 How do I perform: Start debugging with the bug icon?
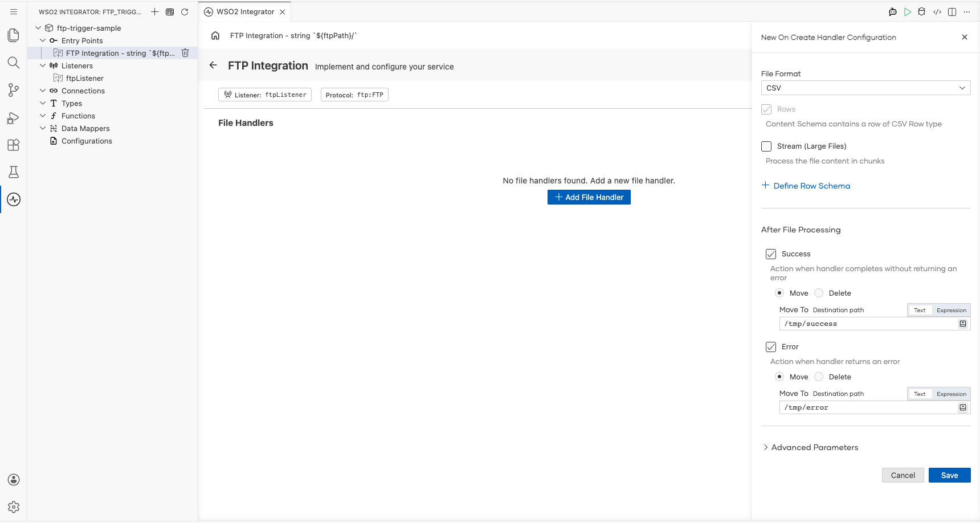922,11
